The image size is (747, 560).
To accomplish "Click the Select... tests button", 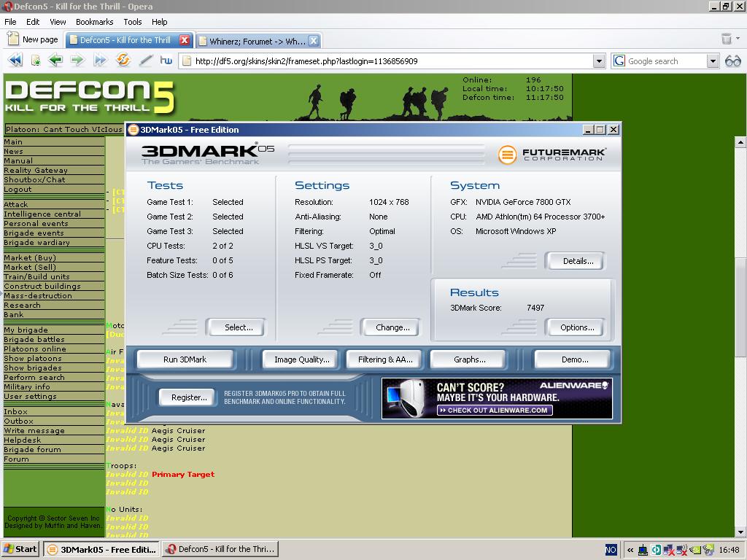I will [x=236, y=327].
